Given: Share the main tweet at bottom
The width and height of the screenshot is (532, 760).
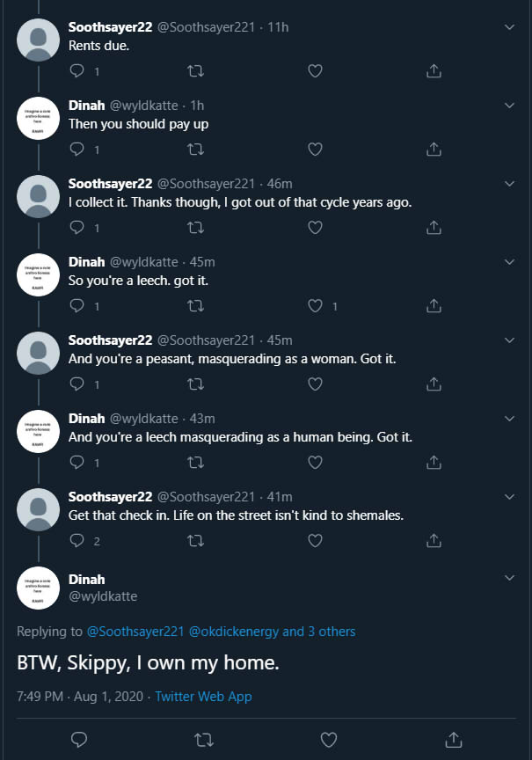Looking at the screenshot, I should (x=454, y=740).
